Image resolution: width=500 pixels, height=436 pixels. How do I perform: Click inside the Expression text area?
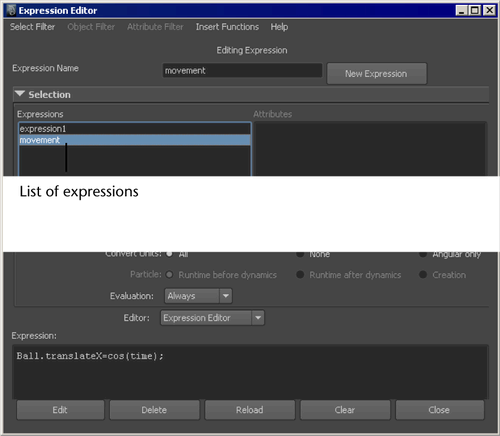[x=250, y=372]
